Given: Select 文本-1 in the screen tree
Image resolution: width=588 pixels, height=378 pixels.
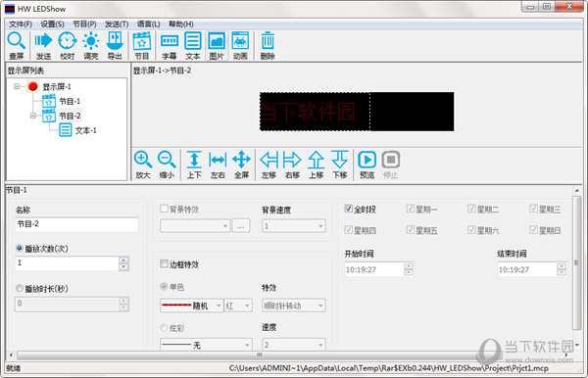Looking at the screenshot, I should (x=86, y=130).
